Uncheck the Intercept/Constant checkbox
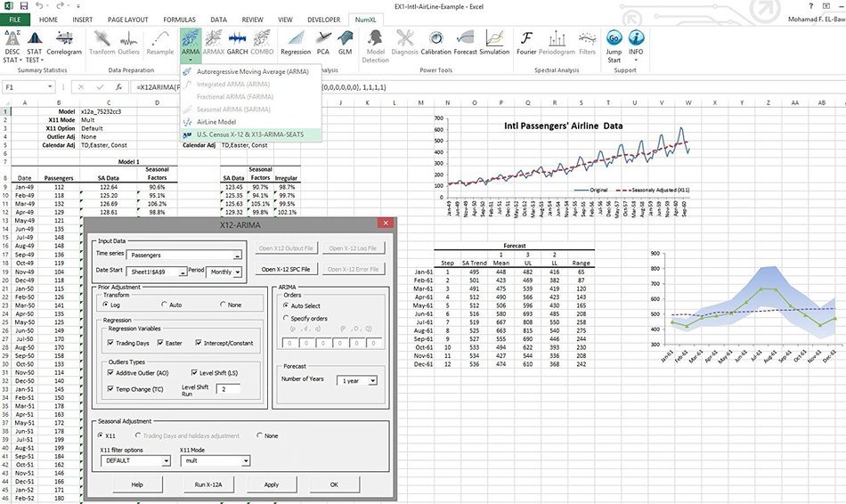 pyautogui.click(x=224, y=343)
